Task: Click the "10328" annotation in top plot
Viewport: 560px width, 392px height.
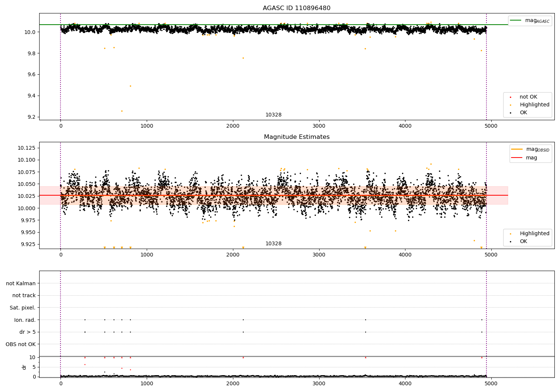Action: click(x=273, y=115)
